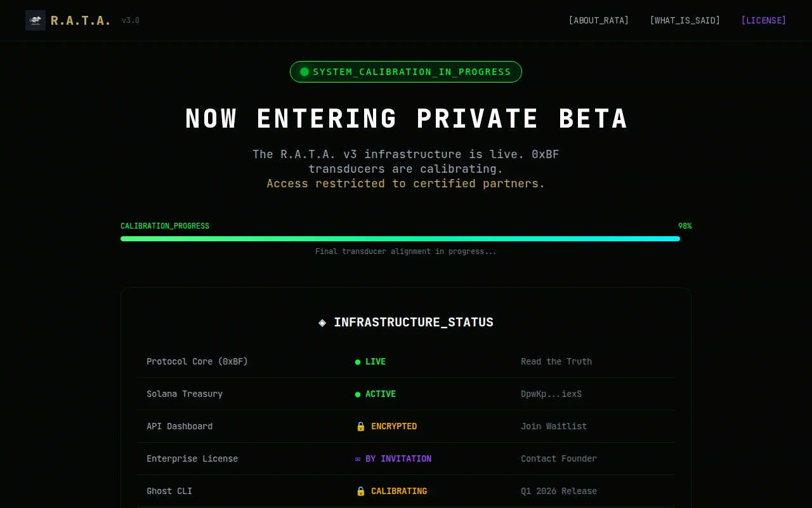The height and width of the screenshot is (508, 812).
Task: Click the green dot next to ACTIVE
Action: (358, 394)
